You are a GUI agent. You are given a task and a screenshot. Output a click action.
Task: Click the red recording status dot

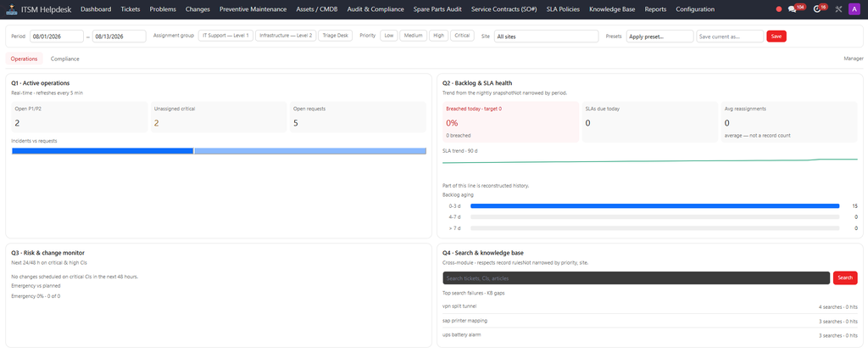(779, 8)
